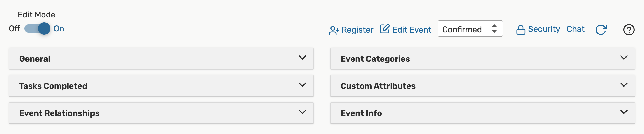644x134 pixels.
Task: Click the Register person-plus icon
Action: click(x=334, y=30)
